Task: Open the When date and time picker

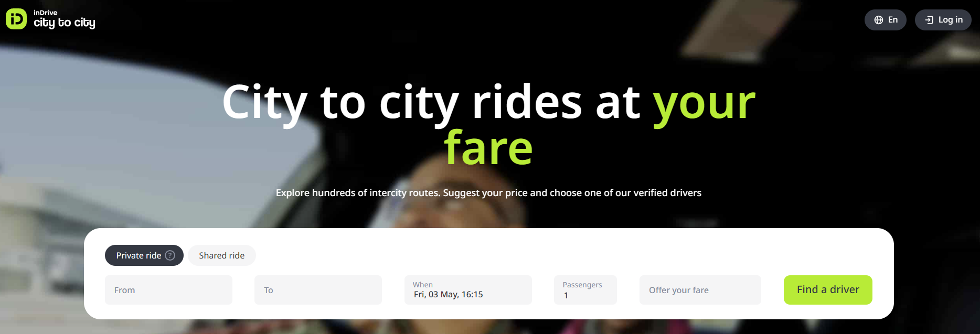Action: tap(468, 290)
